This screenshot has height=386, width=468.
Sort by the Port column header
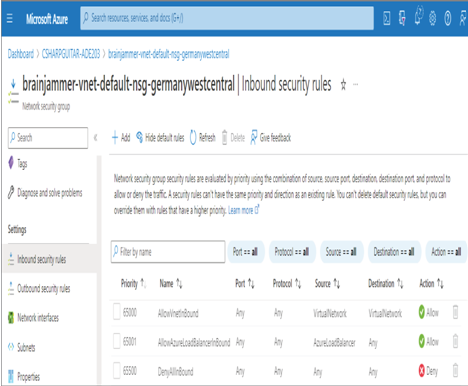[245, 283]
